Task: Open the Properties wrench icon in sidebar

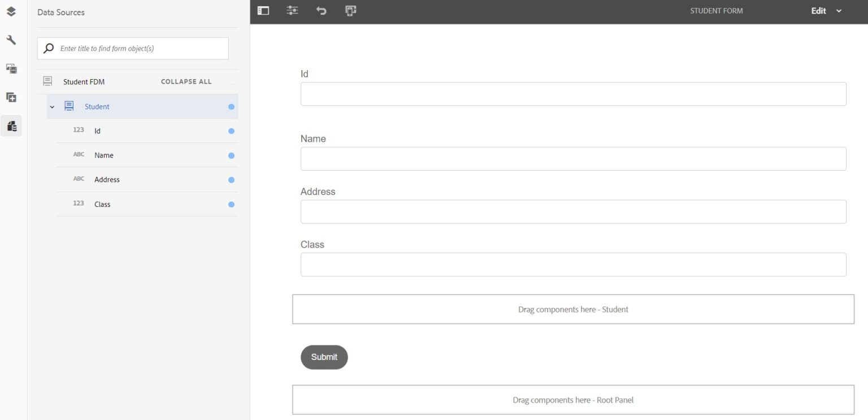Action: [x=11, y=40]
